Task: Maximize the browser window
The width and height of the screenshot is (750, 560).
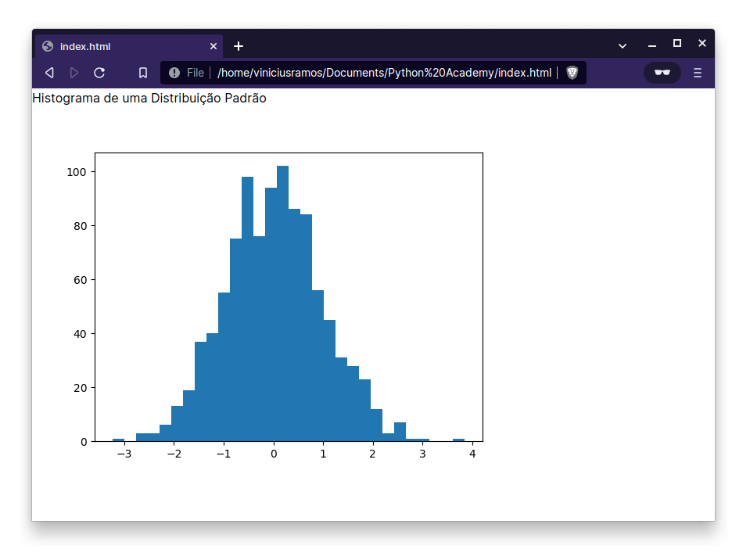Action: (677, 44)
